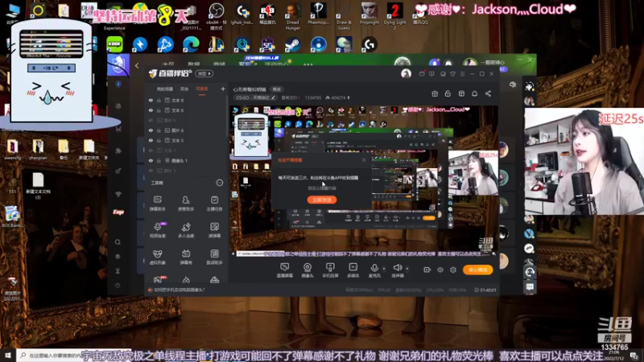Click the Top icon in Douyu client sidebar

pyautogui.click(x=118, y=212)
